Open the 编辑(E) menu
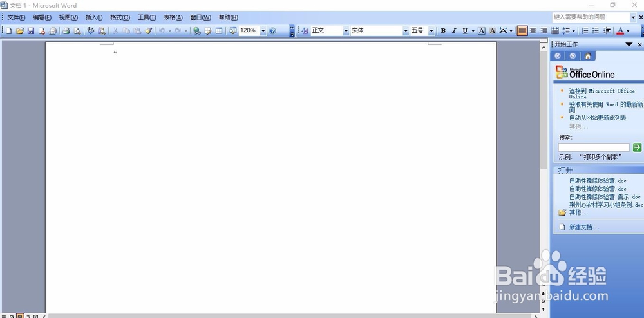The image size is (644, 318). click(x=43, y=17)
